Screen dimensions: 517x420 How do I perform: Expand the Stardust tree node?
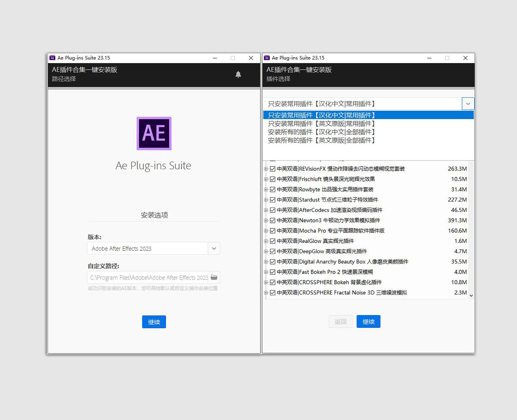[x=266, y=200]
